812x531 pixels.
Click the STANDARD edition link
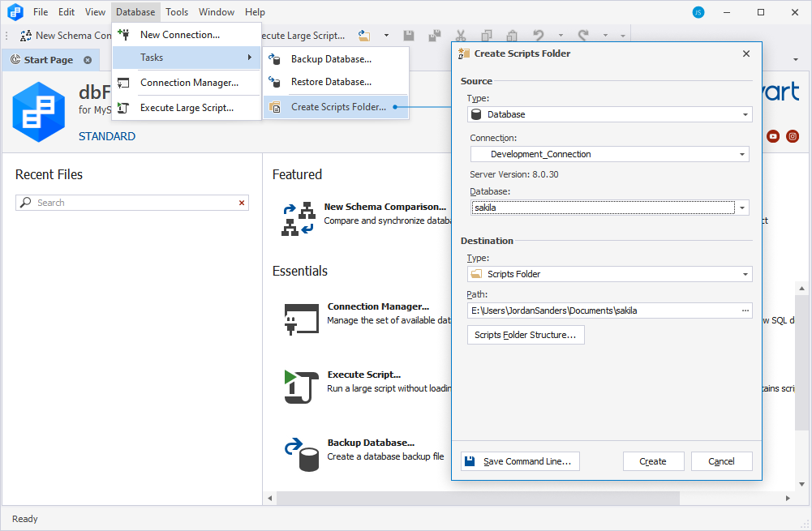tap(107, 136)
